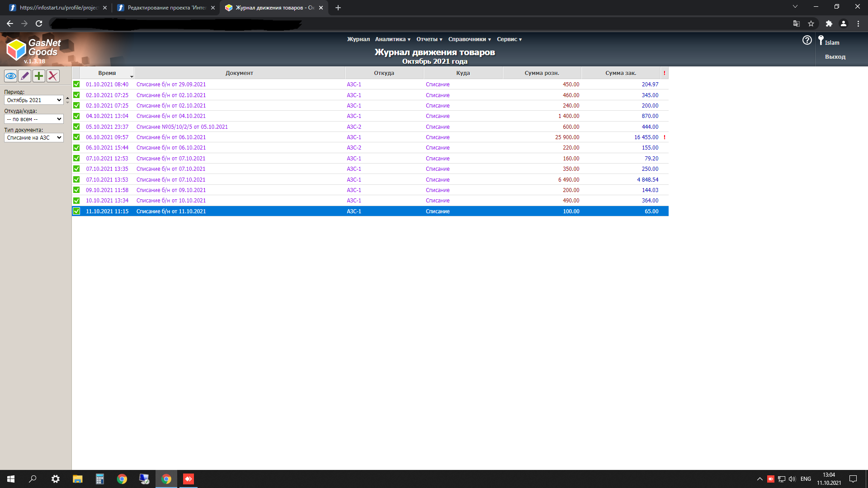The height and width of the screenshot is (488, 868).
Task: Open the Журнал menu item
Action: point(359,39)
